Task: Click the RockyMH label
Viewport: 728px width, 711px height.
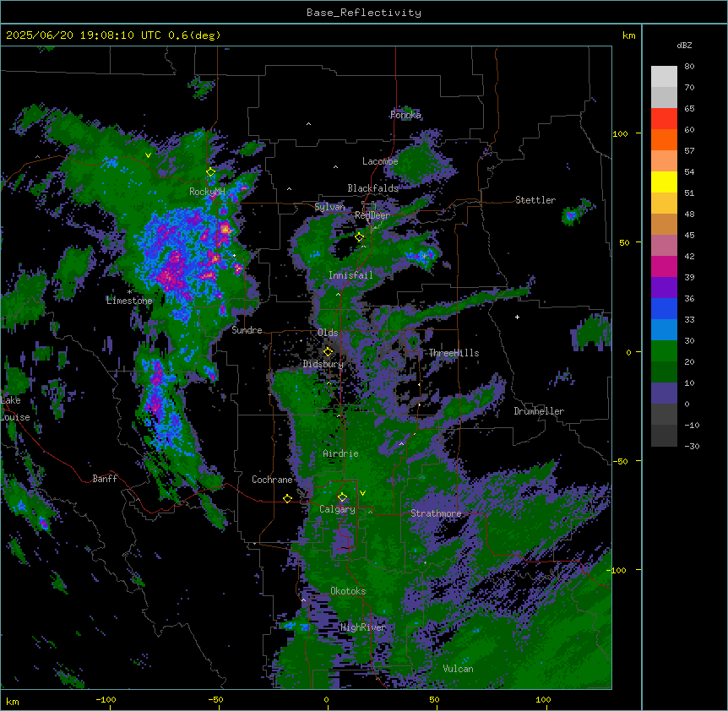Action: [x=207, y=191]
